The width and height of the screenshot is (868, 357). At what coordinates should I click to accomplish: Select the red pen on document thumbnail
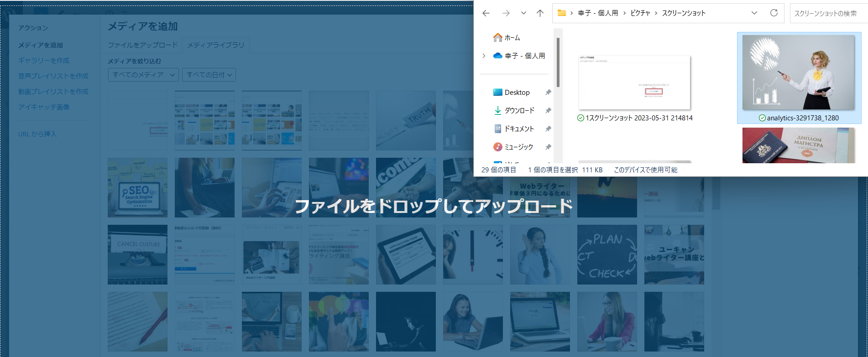tap(137, 321)
